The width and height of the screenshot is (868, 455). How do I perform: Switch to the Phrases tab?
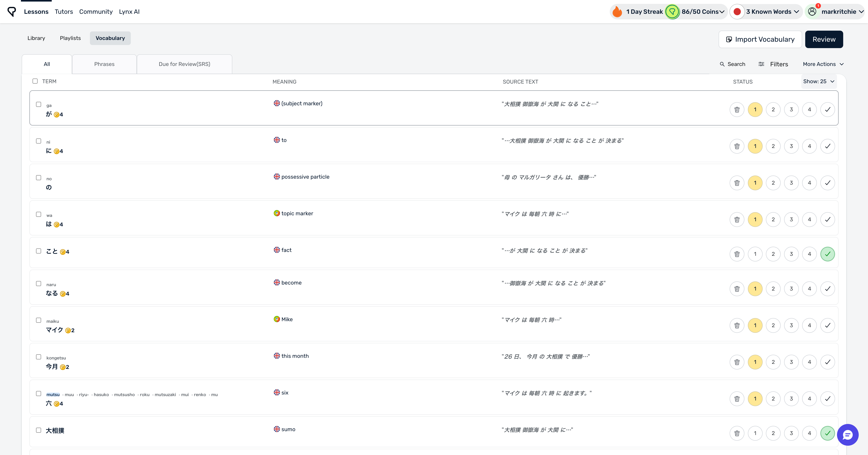pyautogui.click(x=104, y=64)
